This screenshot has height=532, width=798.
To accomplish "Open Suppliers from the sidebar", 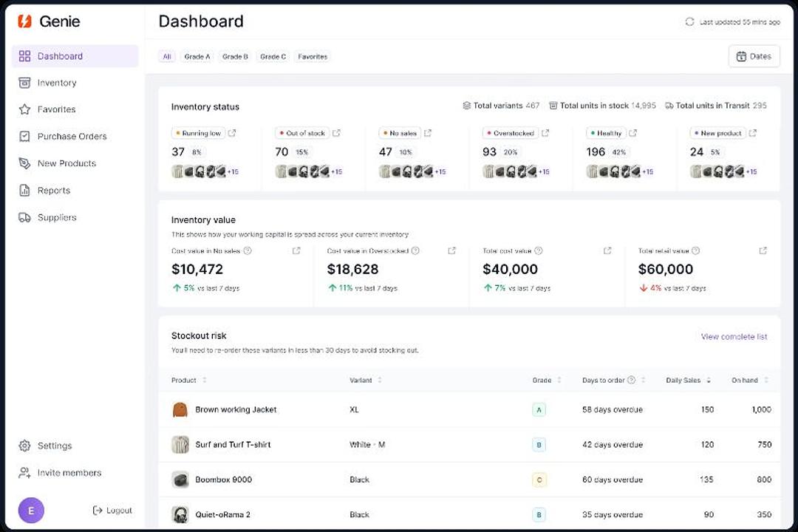I will tap(57, 218).
